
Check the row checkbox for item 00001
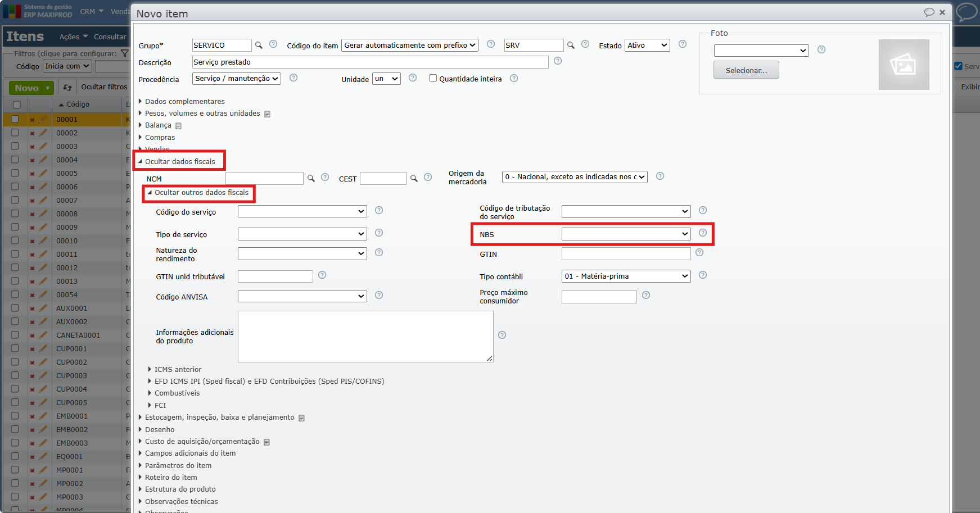pos(15,119)
